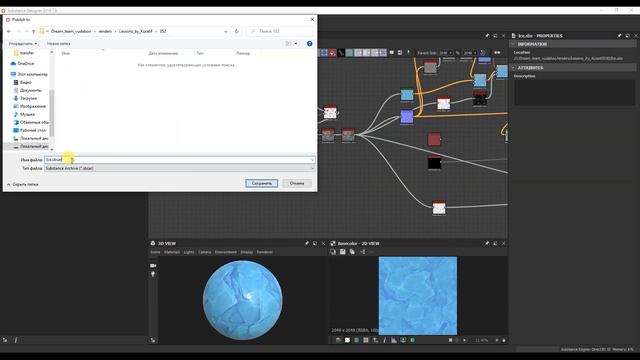The height and width of the screenshot is (360, 640).
Task: Click the file name input field
Action: coord(177,160)
